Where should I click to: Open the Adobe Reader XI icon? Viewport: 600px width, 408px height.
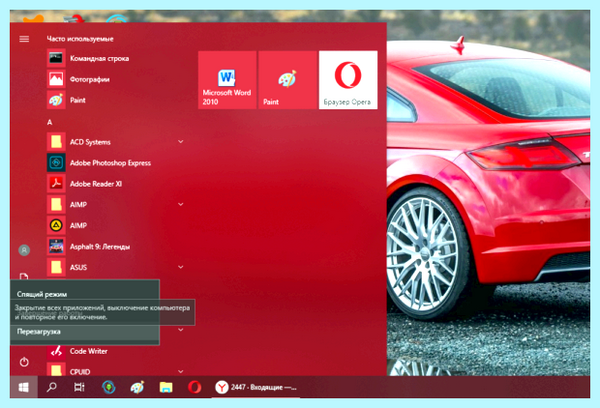pyautogui.click(x=56, y=184)
